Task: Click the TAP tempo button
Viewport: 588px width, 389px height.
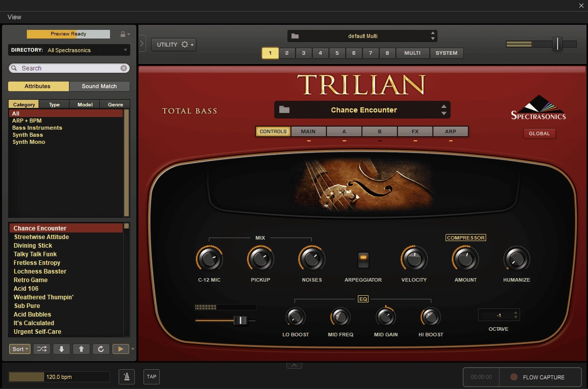Action: [152, 377]
